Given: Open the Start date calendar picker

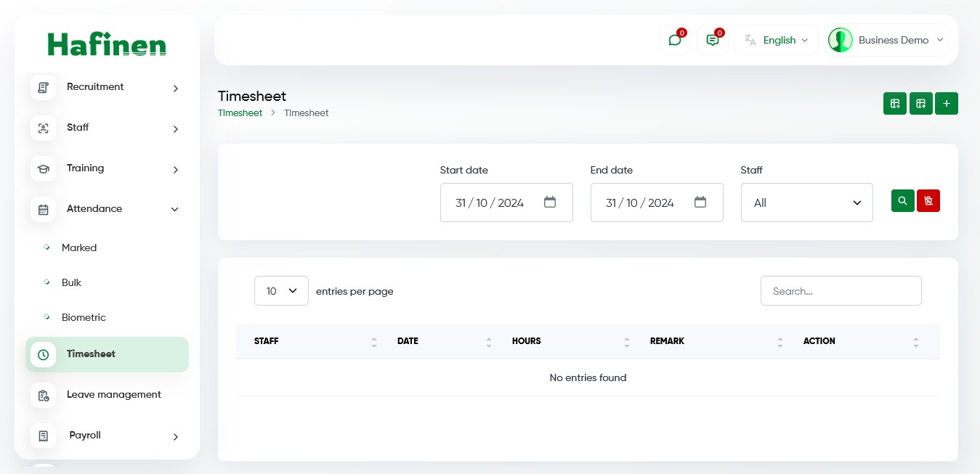Looking at the screenshot, I should pyautogui.click(x=550, y=203).
